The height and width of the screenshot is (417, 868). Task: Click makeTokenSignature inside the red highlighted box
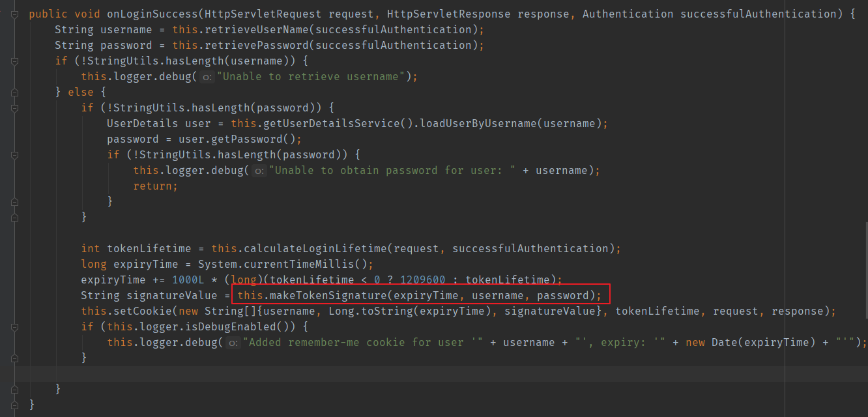[322, 296]
